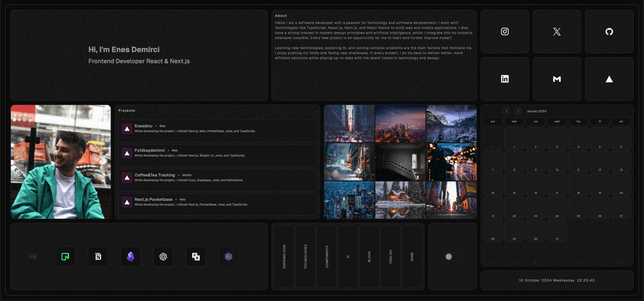Toggle the theme switch
Image resolution: width=644 pixels, height=301 pixels.
(453, 257)
